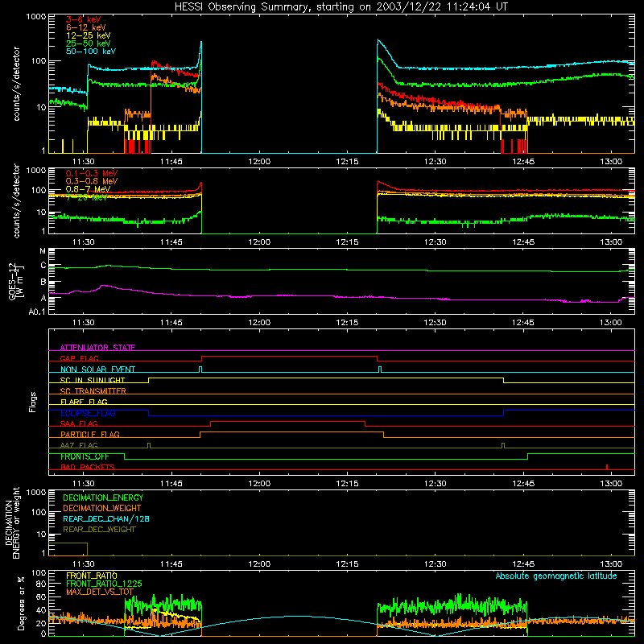Click the A0.1 tick on GOES axis
This screenshot has height=644, width=644.
[x=37, y=312]
